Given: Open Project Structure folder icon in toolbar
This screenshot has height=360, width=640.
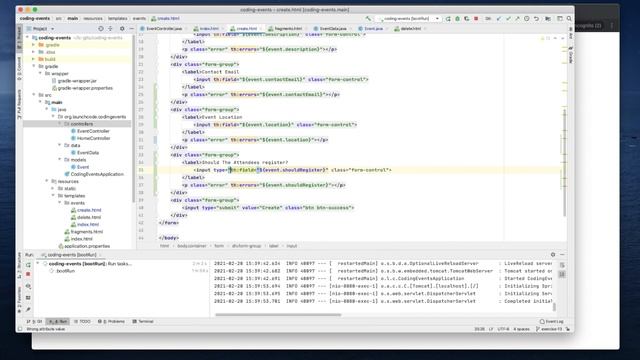Looking at the screenshot, I should 548,19.
